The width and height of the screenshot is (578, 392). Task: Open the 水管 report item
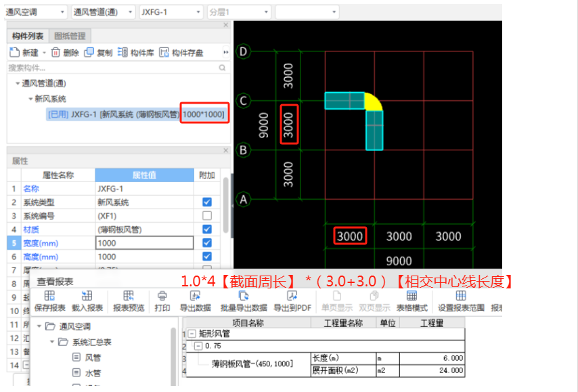point(93,373)
